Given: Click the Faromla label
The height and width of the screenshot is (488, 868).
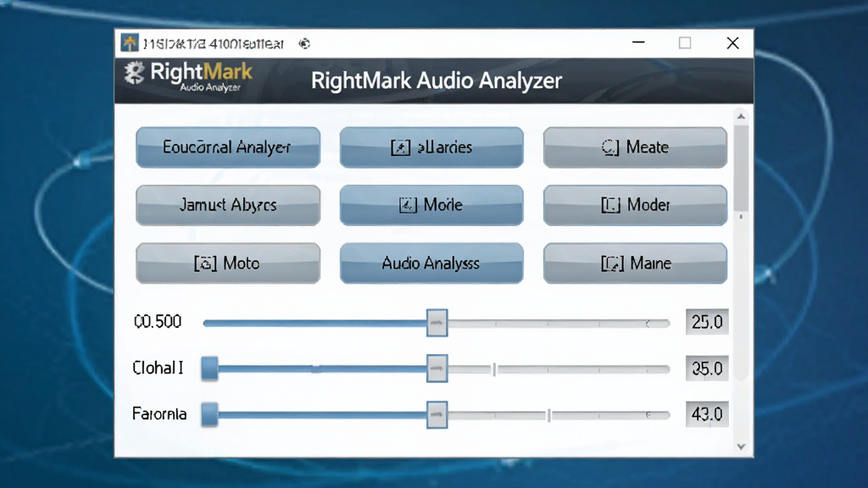Looking at the screenshot, I should pos(159,413).
